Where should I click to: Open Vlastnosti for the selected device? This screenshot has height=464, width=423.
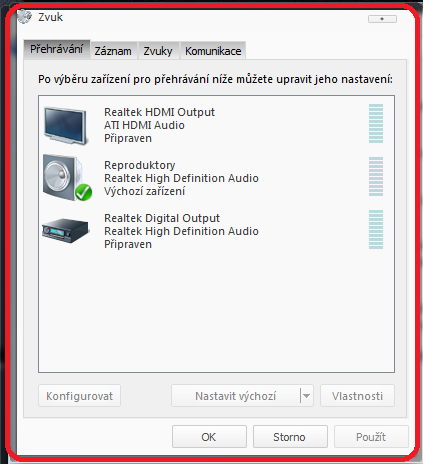(x=357, y=396)
